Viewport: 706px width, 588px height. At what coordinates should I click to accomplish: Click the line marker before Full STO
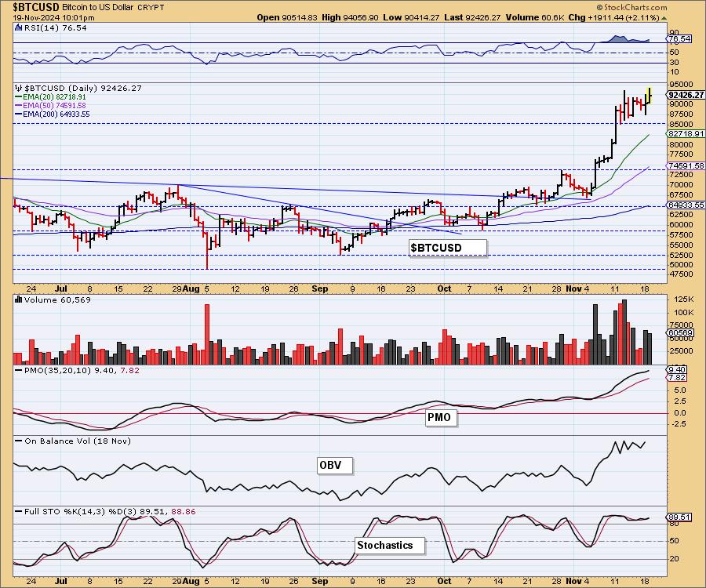click(x=19, y=512)
